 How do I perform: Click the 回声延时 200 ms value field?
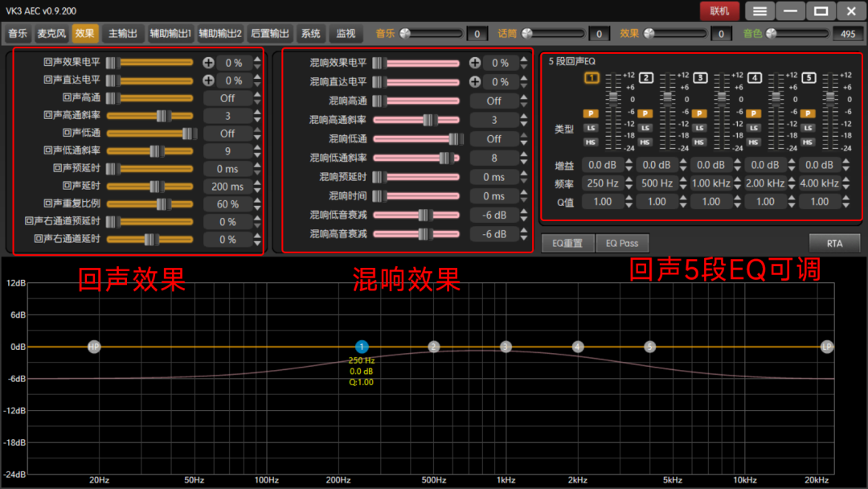[227, 187]
